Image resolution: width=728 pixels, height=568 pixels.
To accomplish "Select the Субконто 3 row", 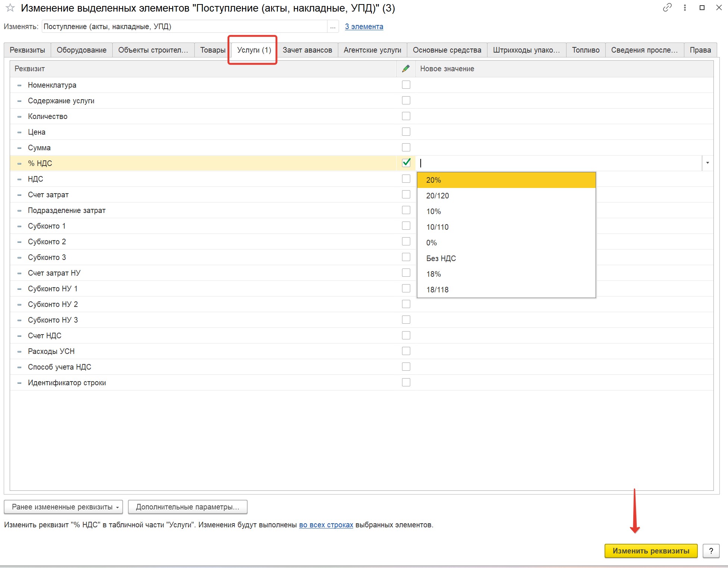I will 362,257.
